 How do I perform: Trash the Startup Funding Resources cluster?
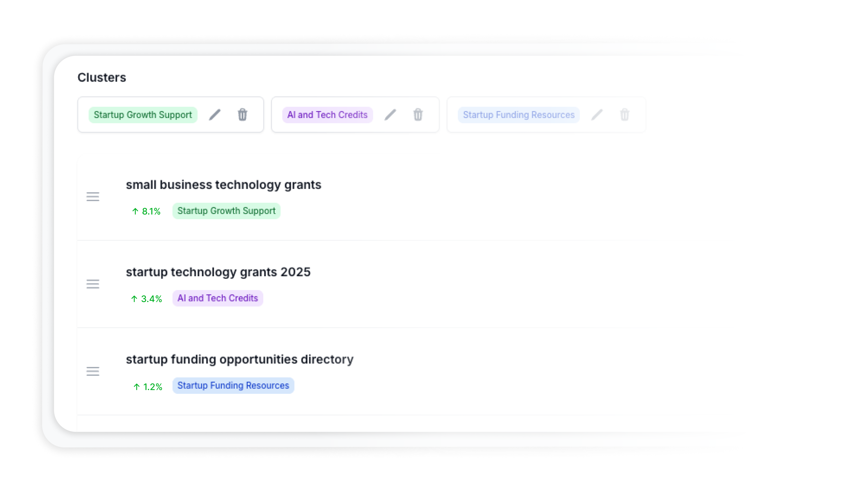624,115
